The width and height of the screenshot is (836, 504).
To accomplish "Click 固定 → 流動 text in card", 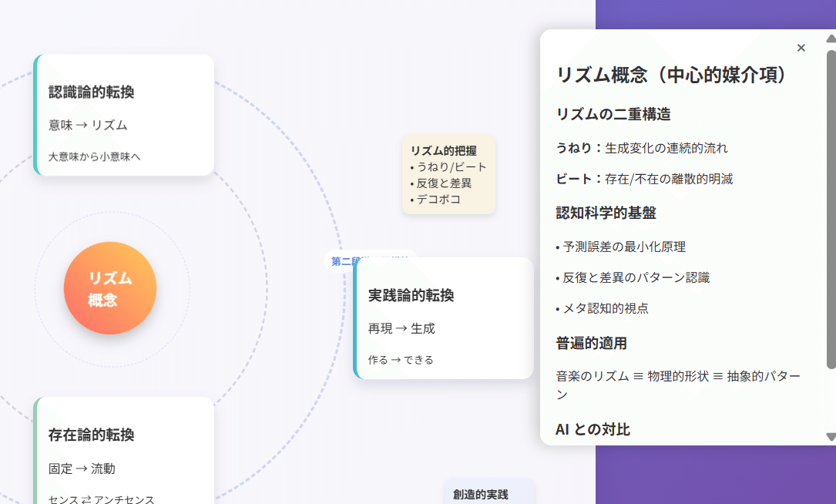I will pos(82,469).
